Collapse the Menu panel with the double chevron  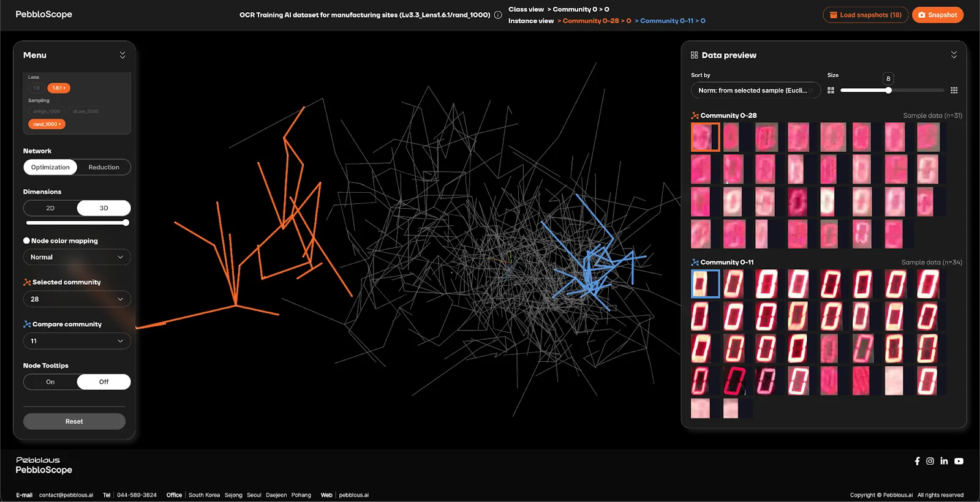point(123,55)
